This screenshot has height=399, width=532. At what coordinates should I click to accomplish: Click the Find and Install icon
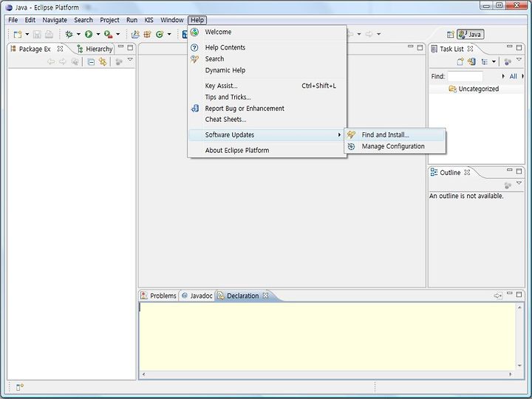(351, 134)
